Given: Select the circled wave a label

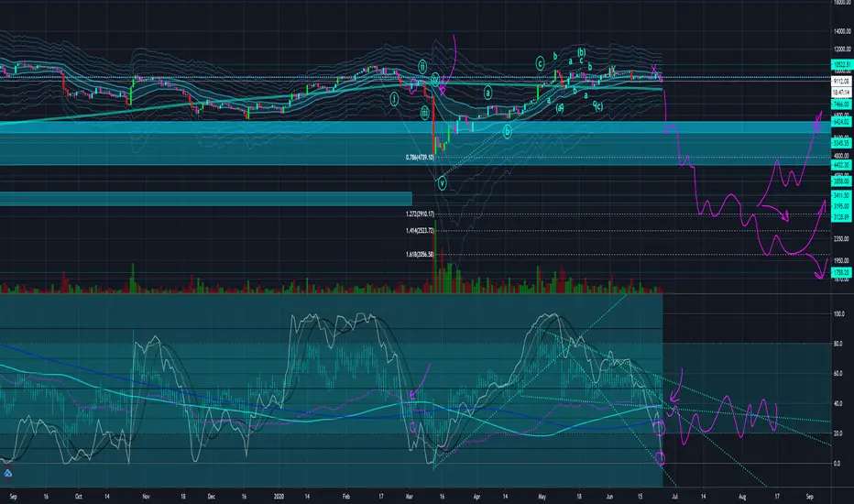Looking at the screenshot, I should 488,93.
